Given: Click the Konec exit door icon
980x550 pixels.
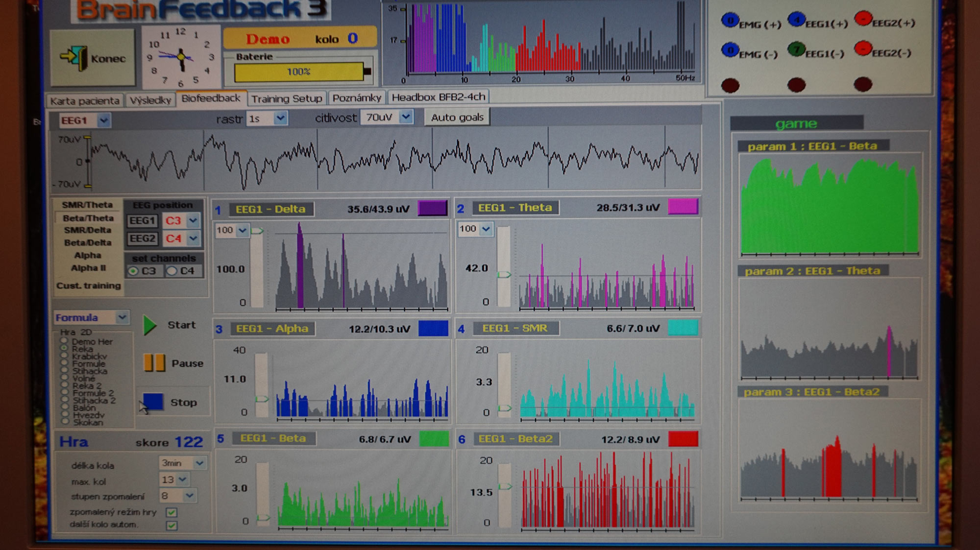Looking at the screenshot, I should click(x=74, y=58).
